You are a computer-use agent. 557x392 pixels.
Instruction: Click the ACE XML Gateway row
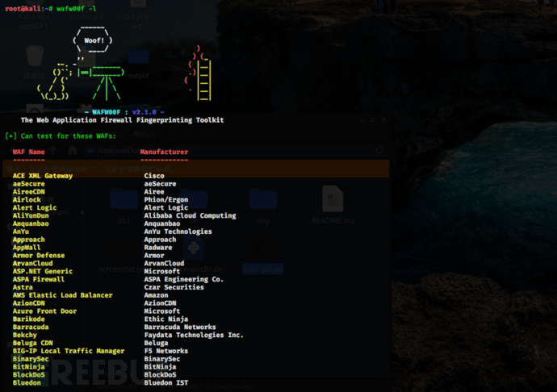click(x=43, y=176)
